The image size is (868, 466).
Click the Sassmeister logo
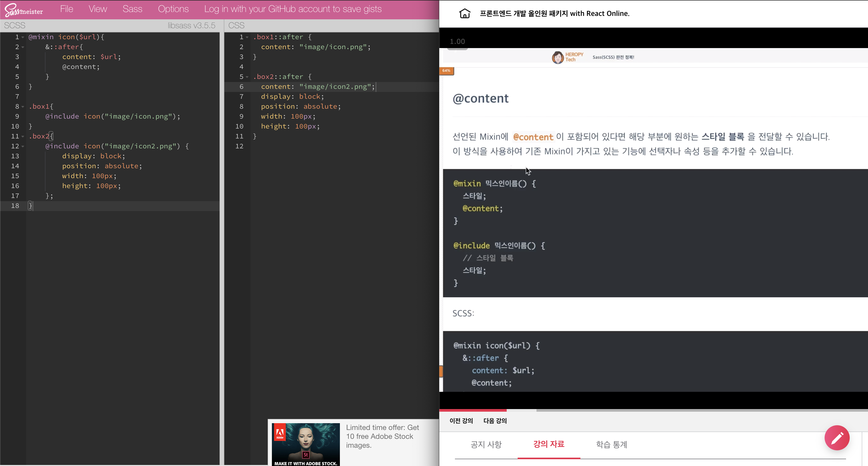[24, 10]
